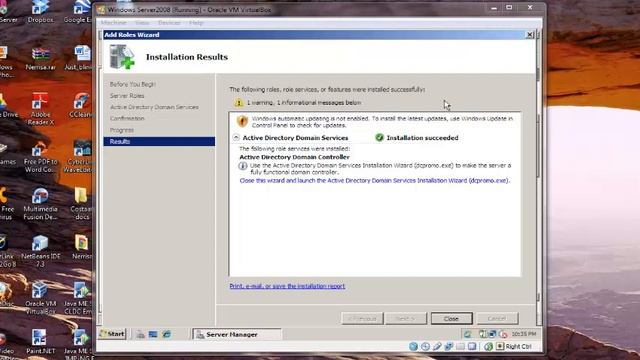
Task: Click the guest tray network icon
Action: coord(493,334)
